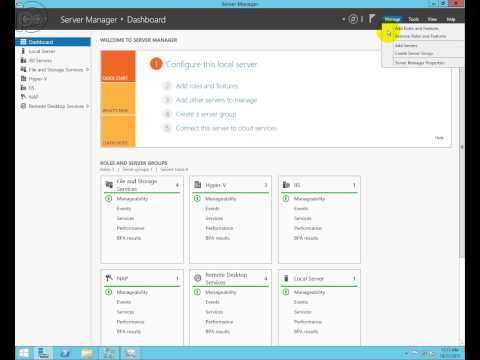Click the Hyper-V icon in sidebar
This screenshot has height=360, width=480.
click(x=23, y=79)
